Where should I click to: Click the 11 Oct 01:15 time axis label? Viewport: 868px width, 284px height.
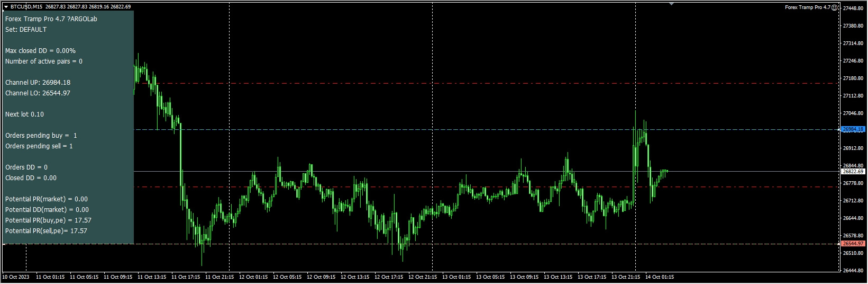tap(50, 277)
